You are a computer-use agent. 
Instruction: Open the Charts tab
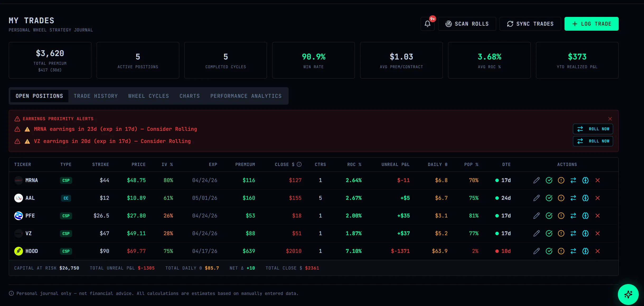click(190, 96)
